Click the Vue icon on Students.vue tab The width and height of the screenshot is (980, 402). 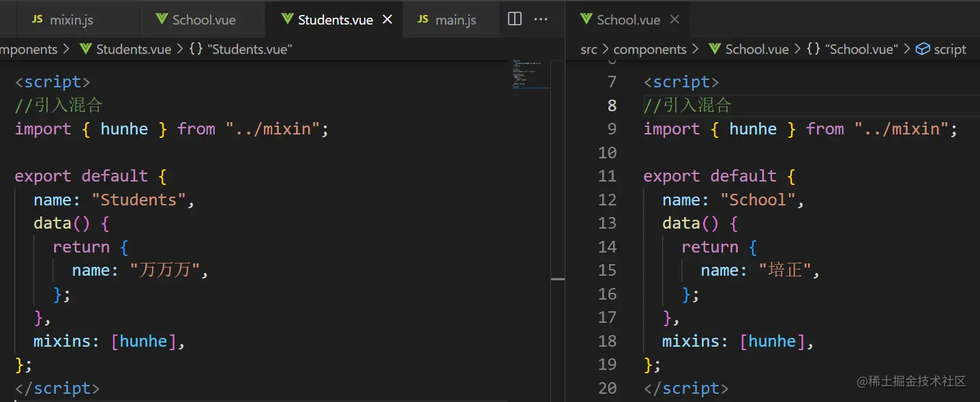click(x=287, y=19)
